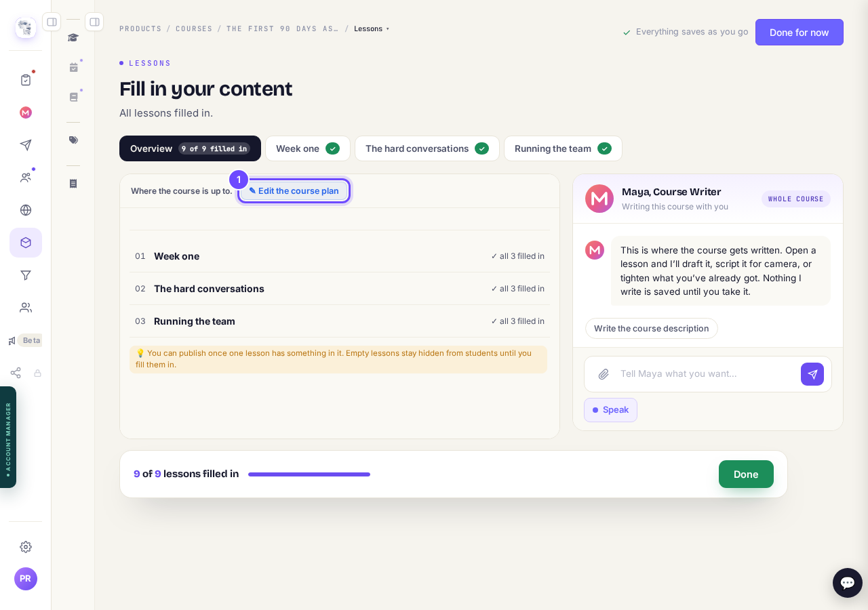Image resolution: width=868 pixels, height=610 pixels.
Task: Click the tag icon in secondary sidebar
Action: click(x=73, y=140)
